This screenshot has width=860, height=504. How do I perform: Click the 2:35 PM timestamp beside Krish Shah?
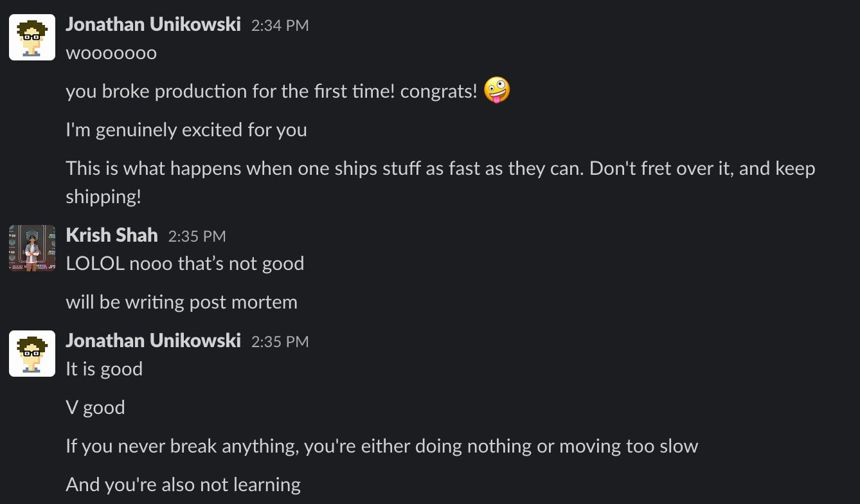(x=197, y=236)
